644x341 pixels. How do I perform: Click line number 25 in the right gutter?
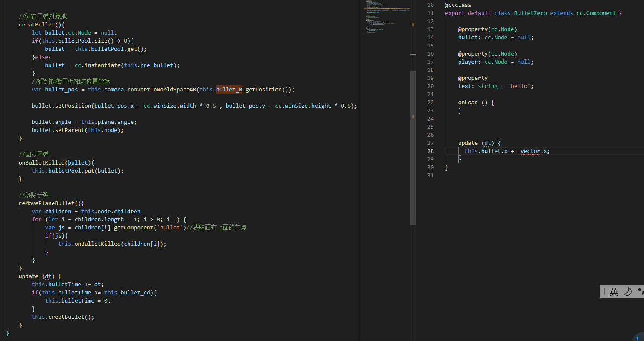tap(430, 127)
